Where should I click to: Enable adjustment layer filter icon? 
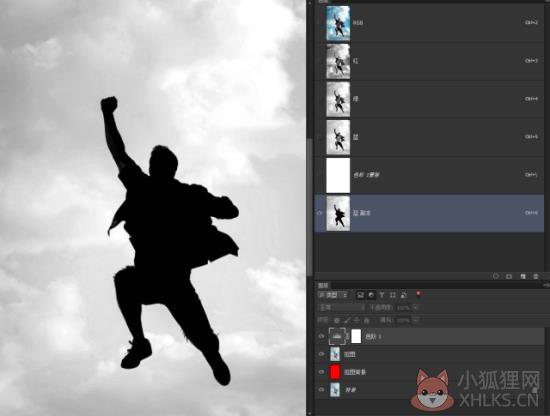tap(371, 295)
